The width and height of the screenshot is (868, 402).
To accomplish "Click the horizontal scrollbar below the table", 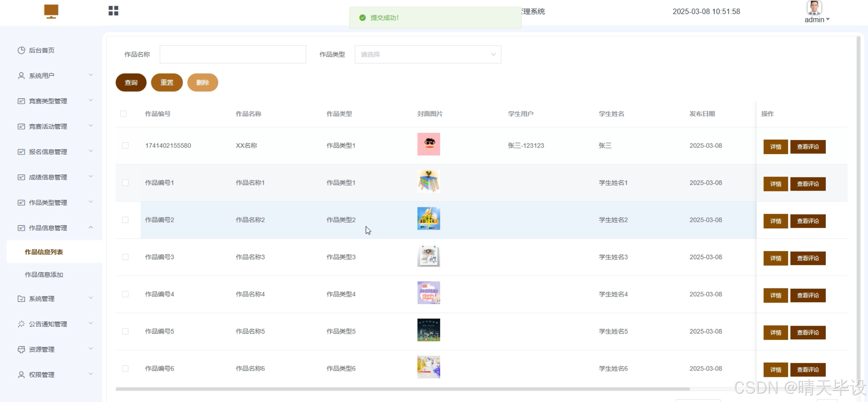I will click(402, 389).
